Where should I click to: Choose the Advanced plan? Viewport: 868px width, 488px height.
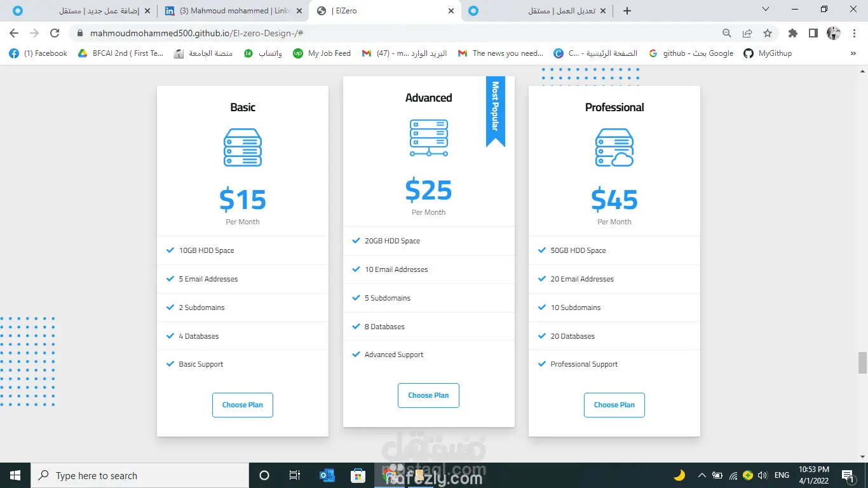pos(428,395)
